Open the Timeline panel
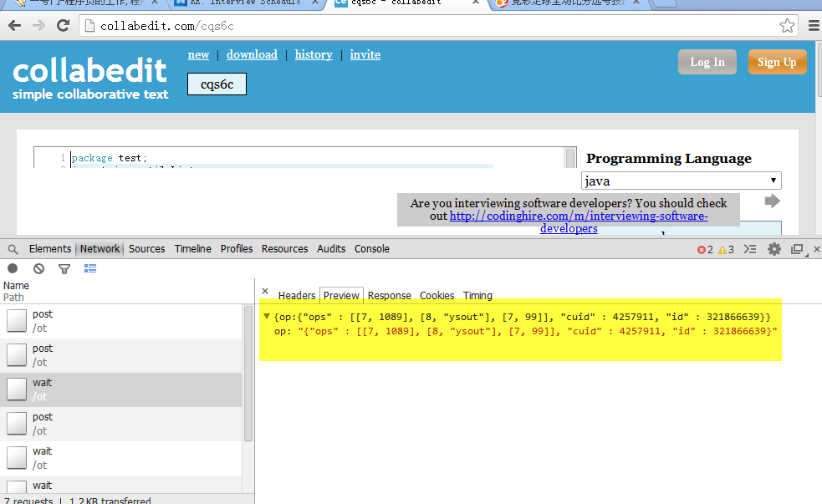 (x=193, y=249)
